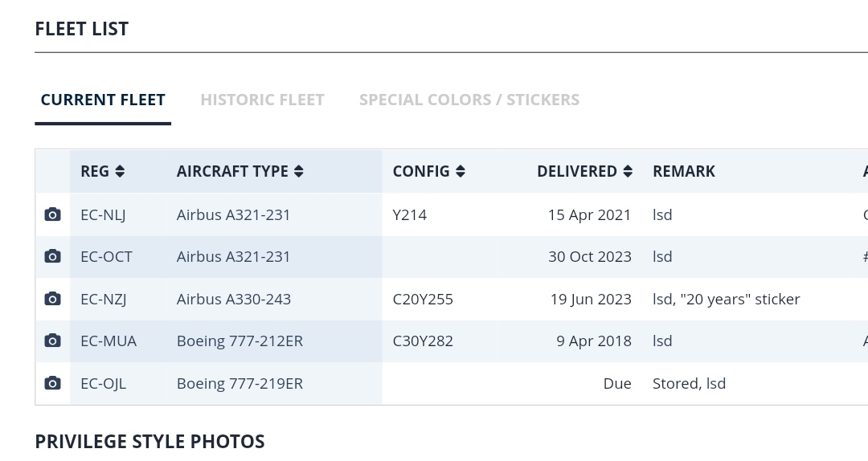Open registration EC-OCT details
Image resolution: width=868 pixels, height=461 pixels.
point(106,257)
